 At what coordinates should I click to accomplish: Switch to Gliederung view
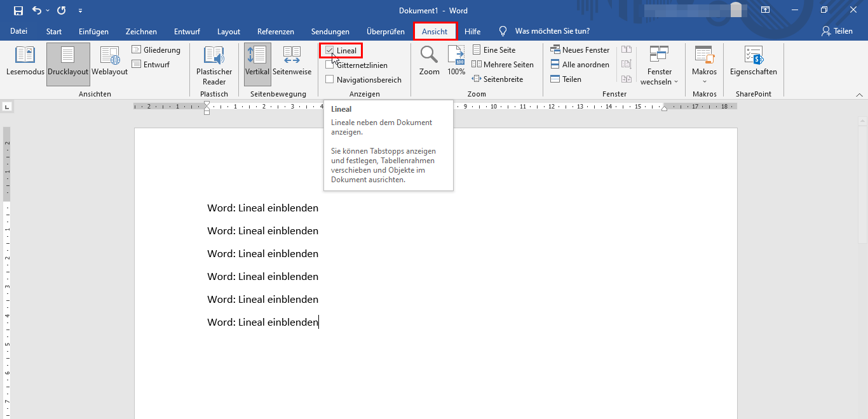point(156,50)
